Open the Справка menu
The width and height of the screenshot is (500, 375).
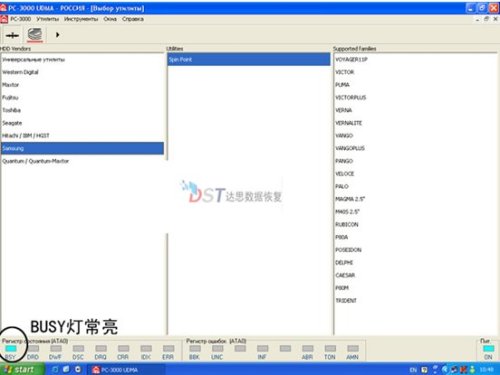click(133, 19)
